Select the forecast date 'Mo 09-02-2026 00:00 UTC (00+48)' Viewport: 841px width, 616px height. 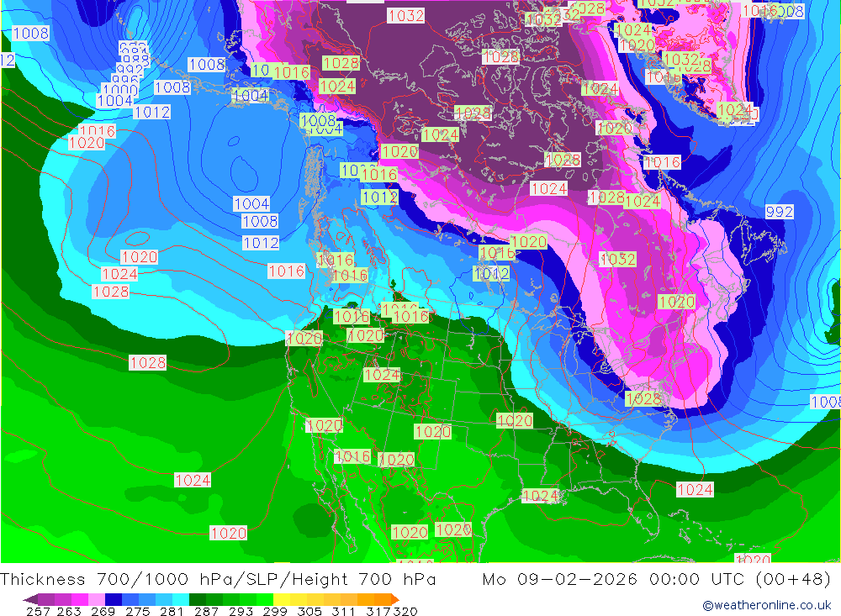(657, 580)
